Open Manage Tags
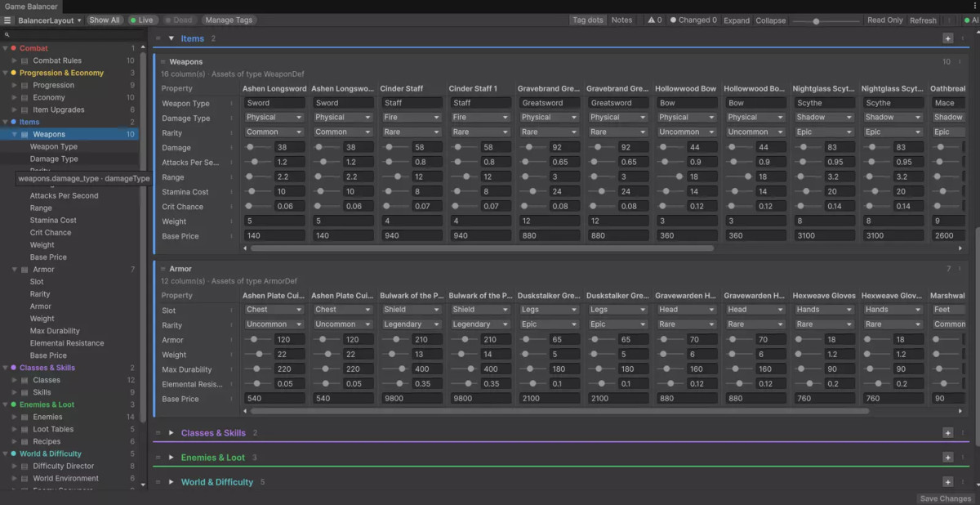Image resolution: width=980 pixels, height=505 pixels. pyautogui.click(x=229, y=20)
